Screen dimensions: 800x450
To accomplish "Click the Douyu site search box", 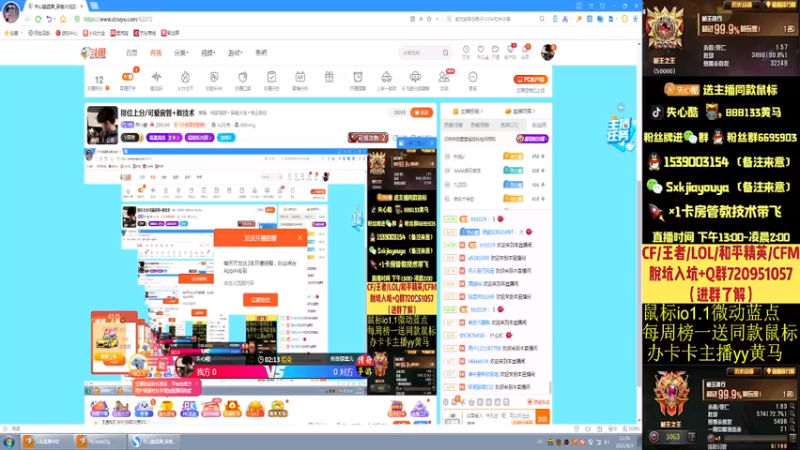I will 420,53.
